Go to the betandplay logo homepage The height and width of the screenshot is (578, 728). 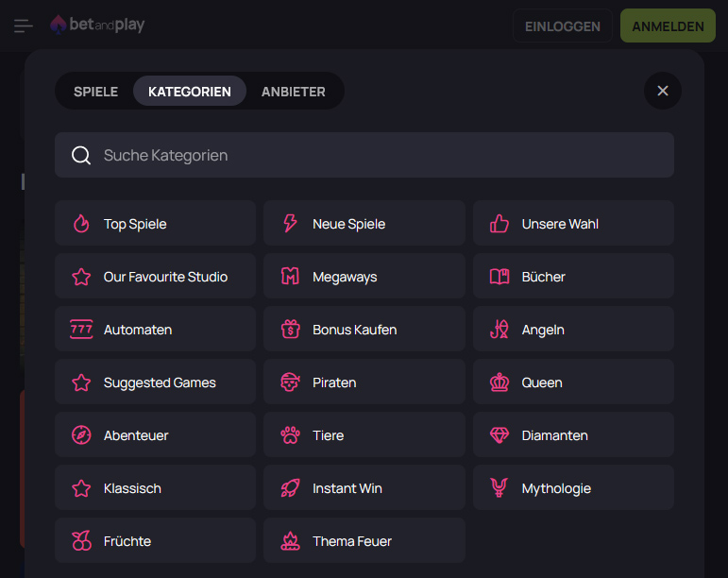[97, 25]
